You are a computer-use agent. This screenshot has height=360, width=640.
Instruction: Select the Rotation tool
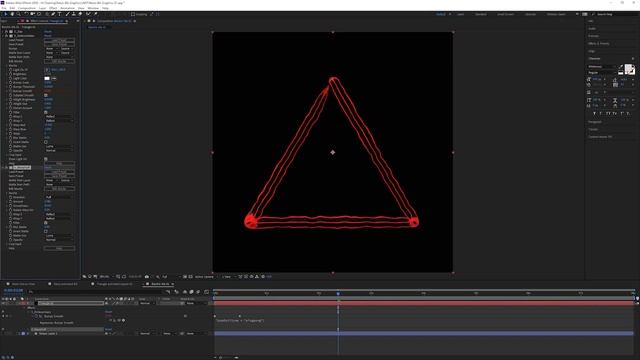pos(26,14)
